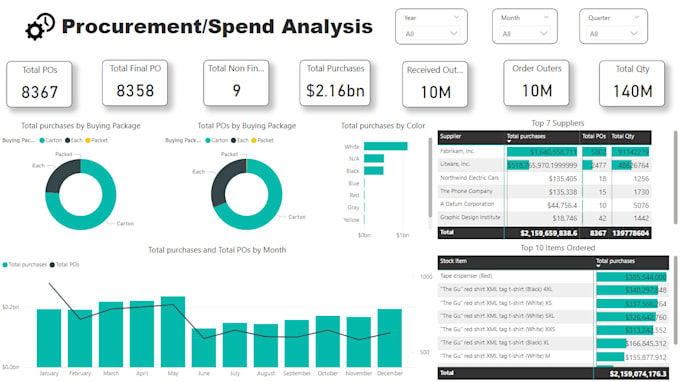Select the t-shirt (Black) XL item row
The image size is (680, 382).
pyautogui.click(x=553, y=343)
